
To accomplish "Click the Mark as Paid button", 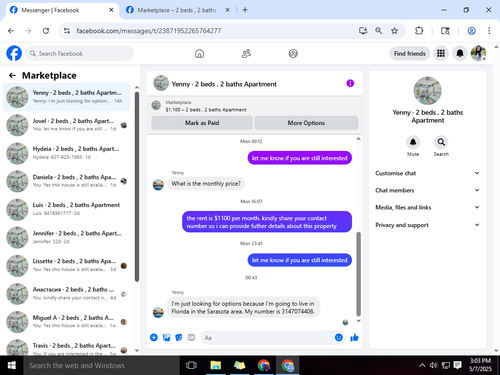I will click(x=202, y=123).
